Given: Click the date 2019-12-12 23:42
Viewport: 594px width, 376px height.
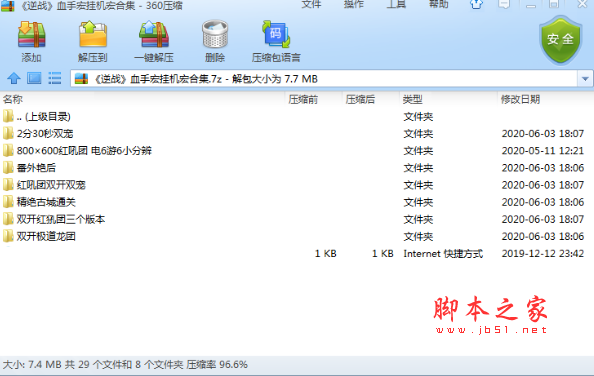Looking at the screenshot, I should (542, 253).
